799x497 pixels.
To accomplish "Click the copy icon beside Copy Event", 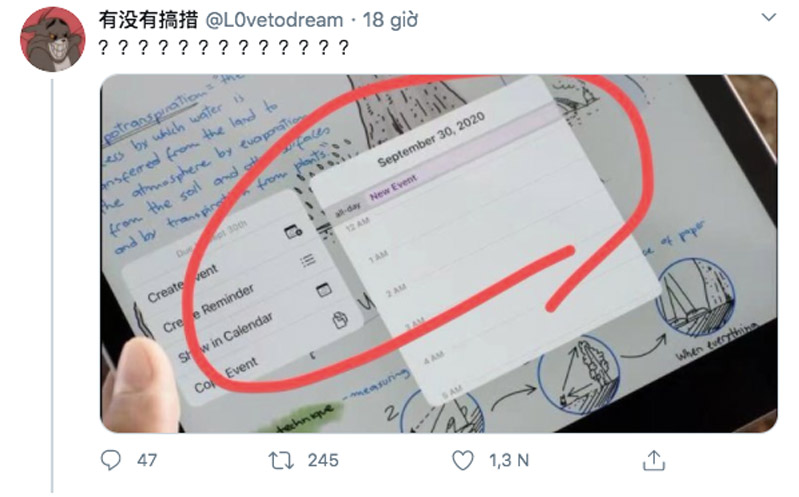I will click(340, 320).
